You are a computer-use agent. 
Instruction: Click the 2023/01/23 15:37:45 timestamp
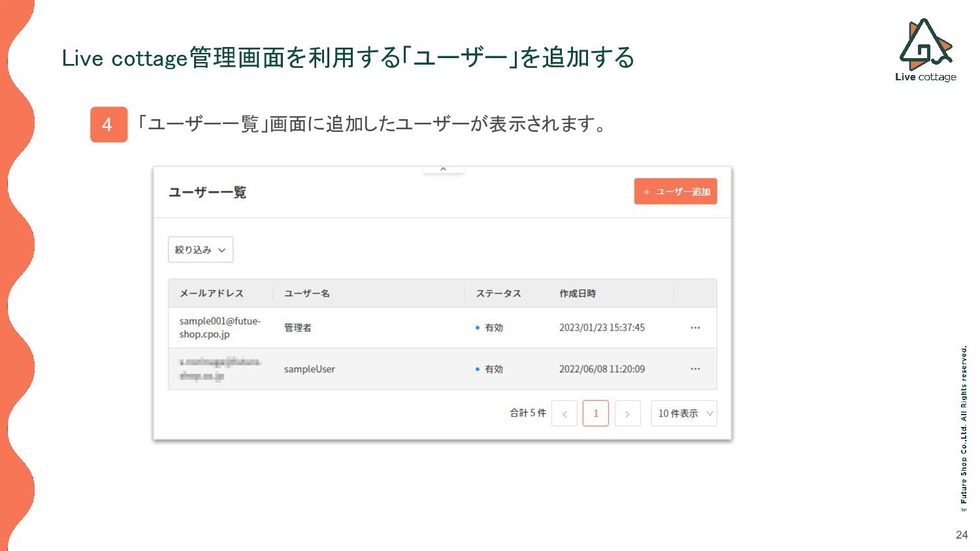click(602, 328)
